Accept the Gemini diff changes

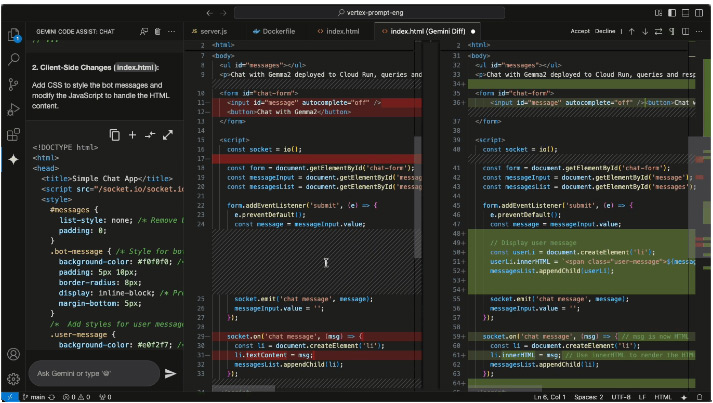click(x=580, y=31)
